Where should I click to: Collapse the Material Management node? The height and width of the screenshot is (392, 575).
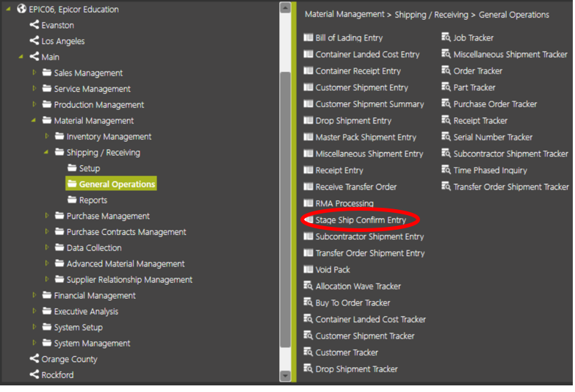click(x=33, y=120)
